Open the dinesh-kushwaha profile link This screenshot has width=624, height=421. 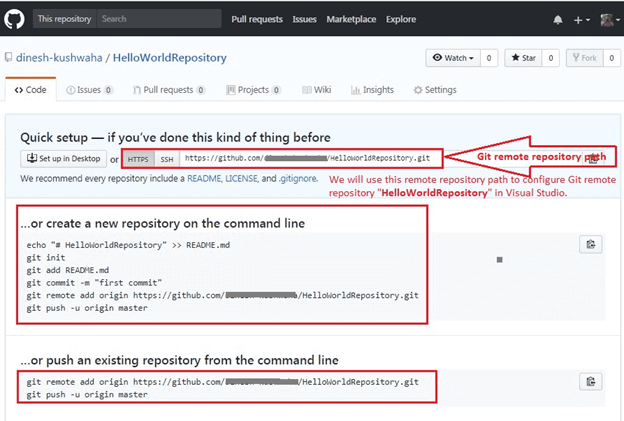(x=60, y=58)
